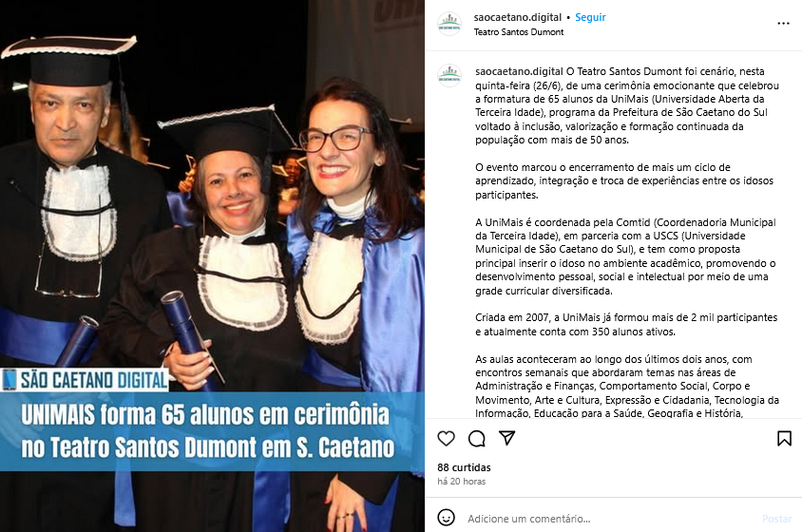Click the Postar button
The height and width of the screenshot is (532, 802).
776,519
